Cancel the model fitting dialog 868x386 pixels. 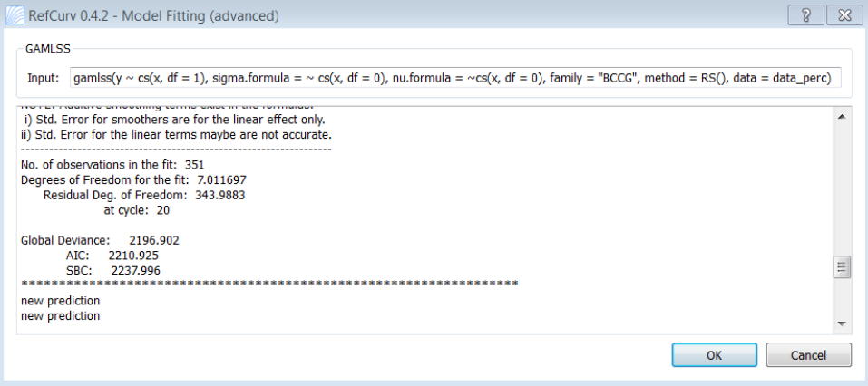[809, 355]
